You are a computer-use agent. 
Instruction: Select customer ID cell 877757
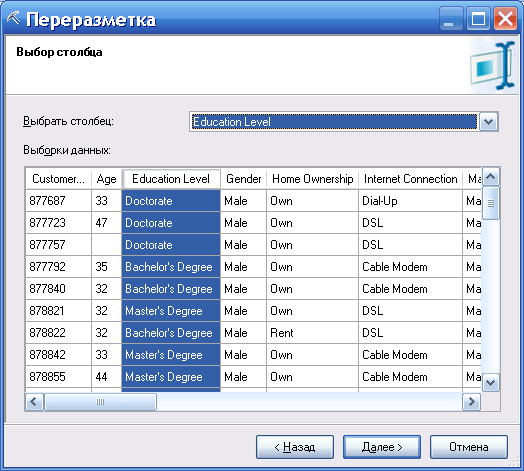[x=58, y=245]
